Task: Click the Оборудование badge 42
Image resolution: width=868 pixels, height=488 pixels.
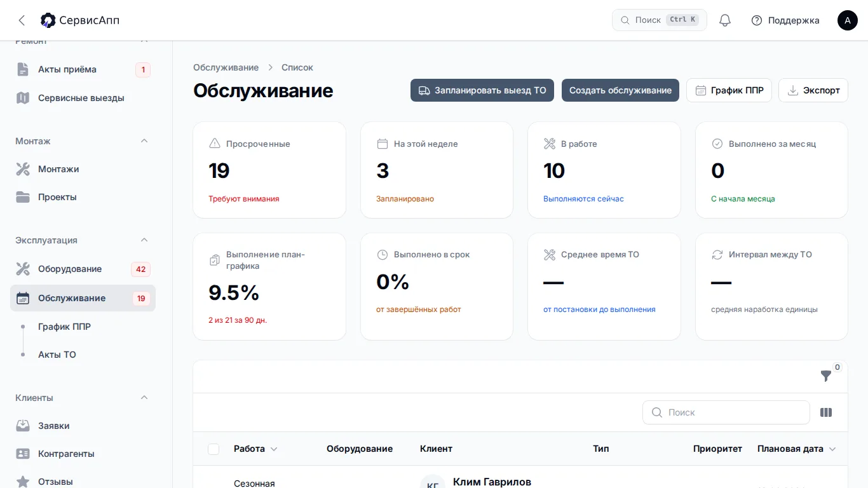Action: coord(140,269)
